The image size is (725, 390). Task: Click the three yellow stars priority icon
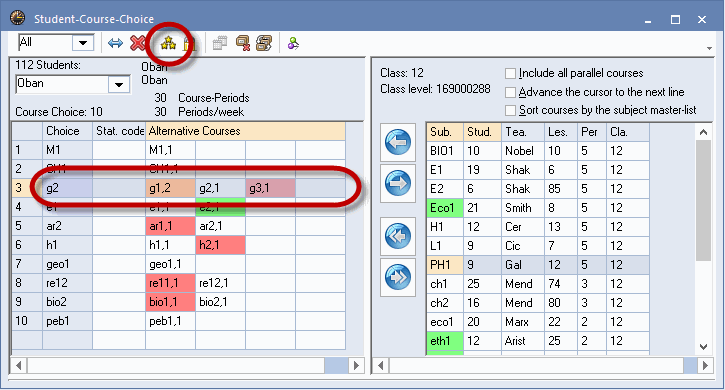(x=168, y=44)
